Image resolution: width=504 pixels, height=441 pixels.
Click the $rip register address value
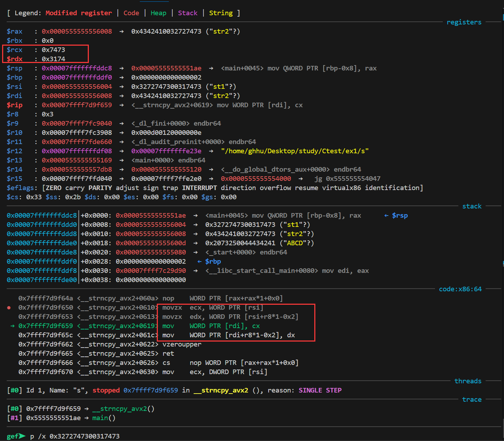point(77,105)
